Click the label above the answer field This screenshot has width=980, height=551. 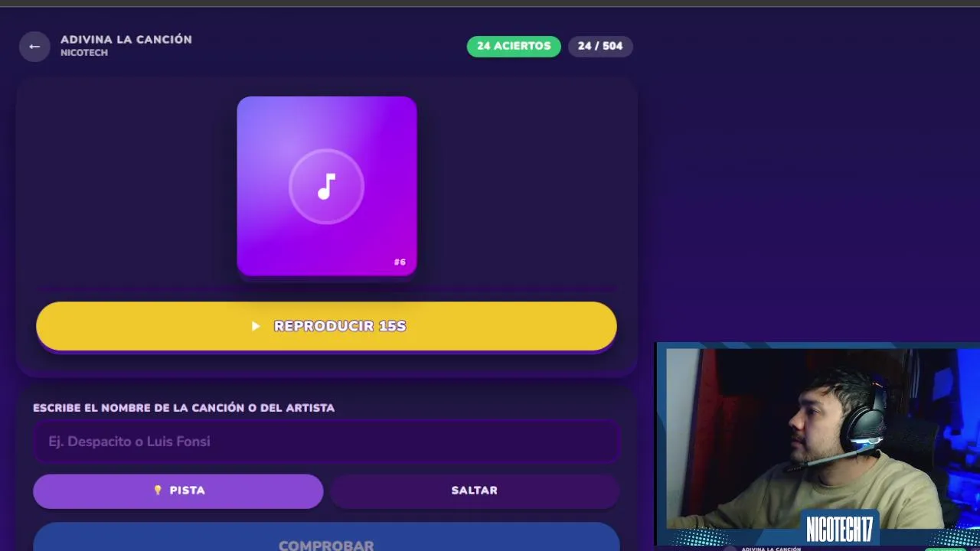184,408
